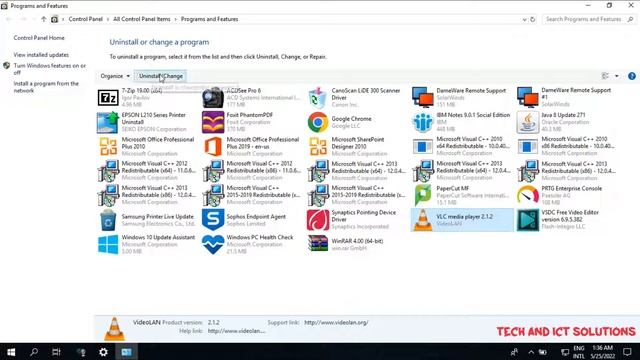Select Microsoft Visual C++ 2012 Redistributable (x86) entry
640x360 pixels.
tap(252, 171)
